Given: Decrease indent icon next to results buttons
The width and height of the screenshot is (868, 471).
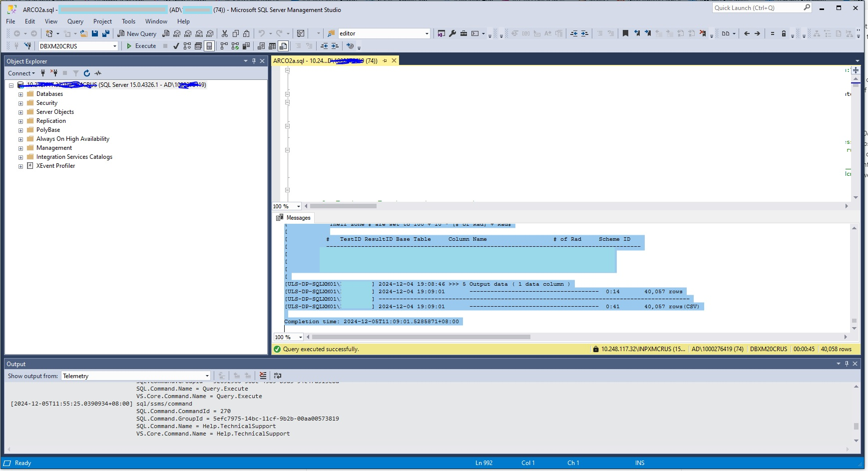Looking at the screenshot, I should click(x=324, y=46).
